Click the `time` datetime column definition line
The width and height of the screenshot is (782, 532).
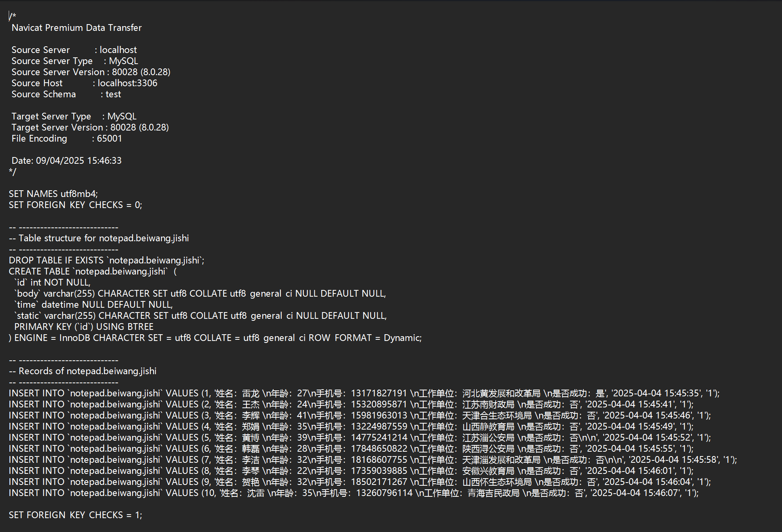pos(93,305)
